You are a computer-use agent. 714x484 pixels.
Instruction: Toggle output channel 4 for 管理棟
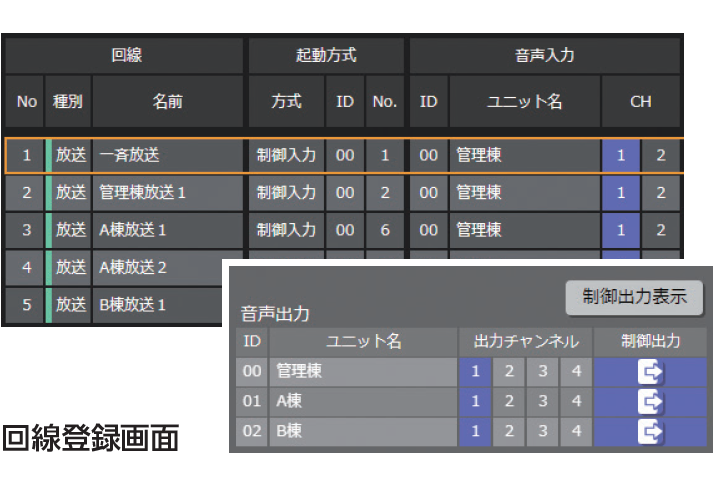[x=576, y=372]
